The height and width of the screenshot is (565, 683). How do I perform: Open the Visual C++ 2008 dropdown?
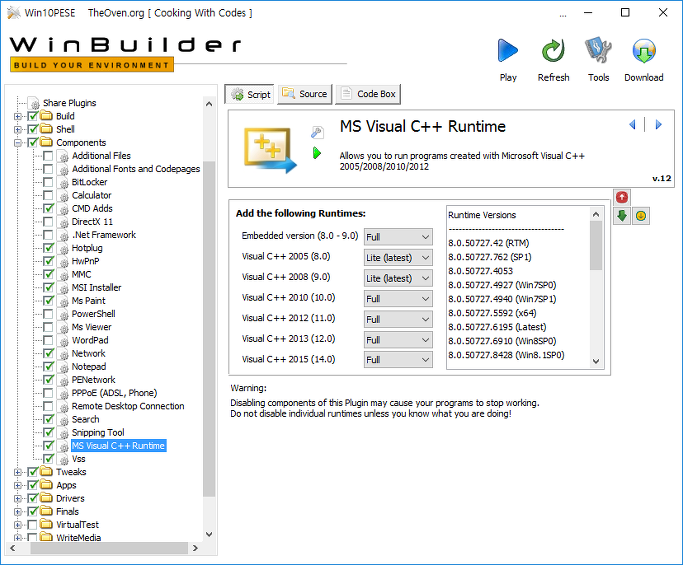tap(398, 278)
